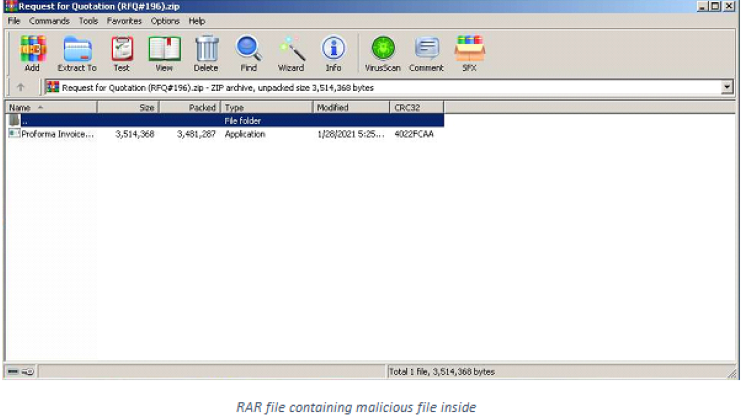Sort by the Packed column header
Image resolution: width=750 pixels, height=416 pixels.
pos(190,108)
